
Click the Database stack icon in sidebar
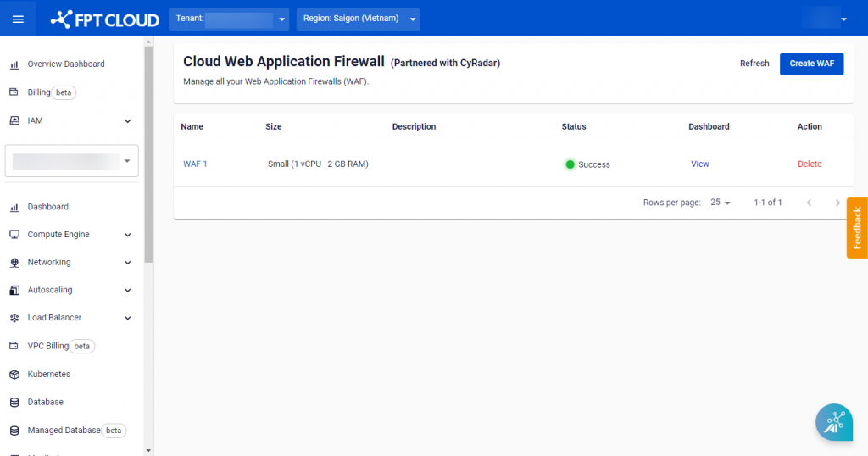[14, 402]
